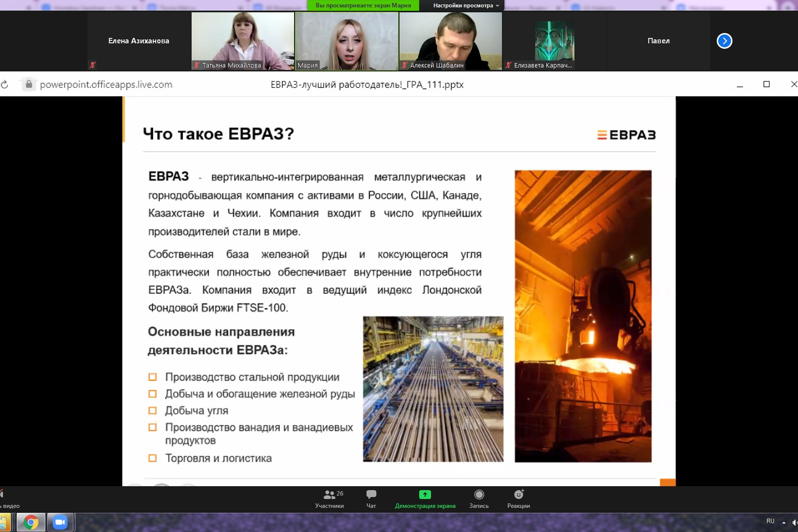Click the tray volume speaker icon
798x532 pixels.
tap(795, 522)
